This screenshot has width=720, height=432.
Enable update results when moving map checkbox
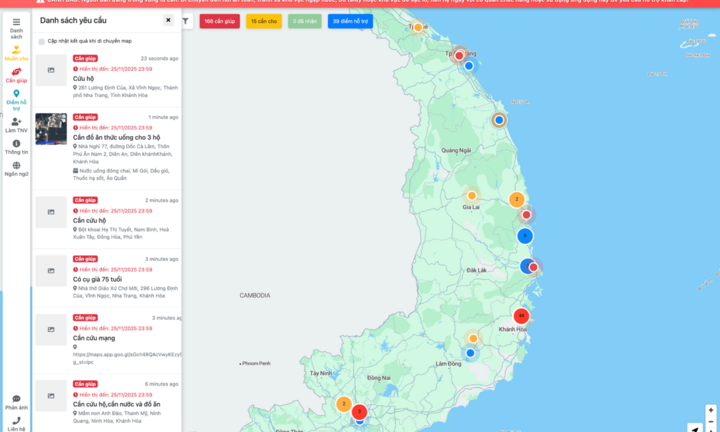pos(41,41)
